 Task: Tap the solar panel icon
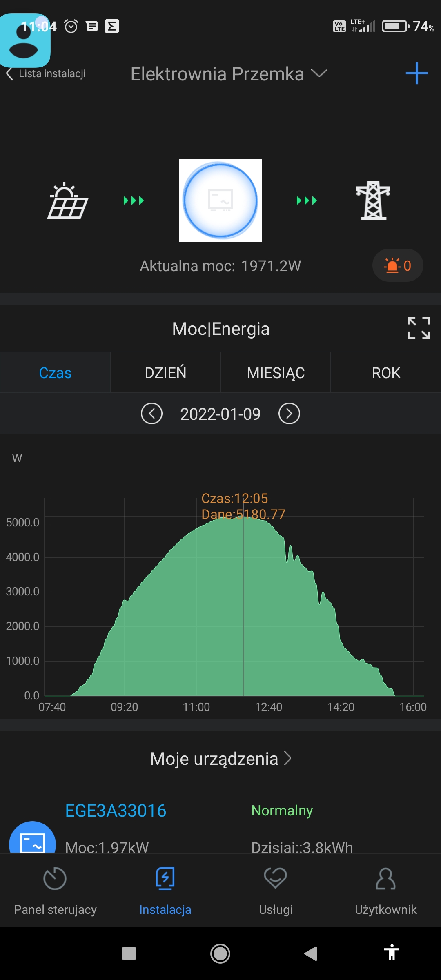click(x=68, y=200)
